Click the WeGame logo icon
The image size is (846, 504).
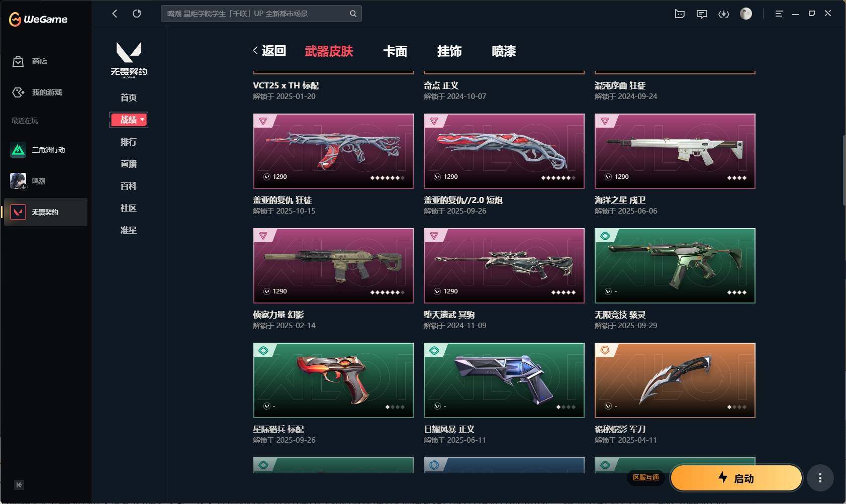[15, 19]
